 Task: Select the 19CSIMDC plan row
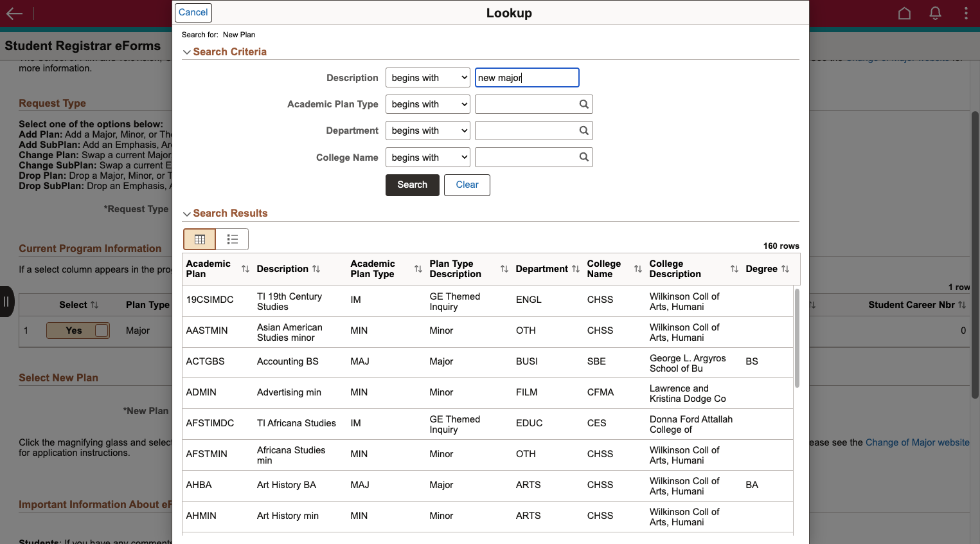(x=488, y=301)
